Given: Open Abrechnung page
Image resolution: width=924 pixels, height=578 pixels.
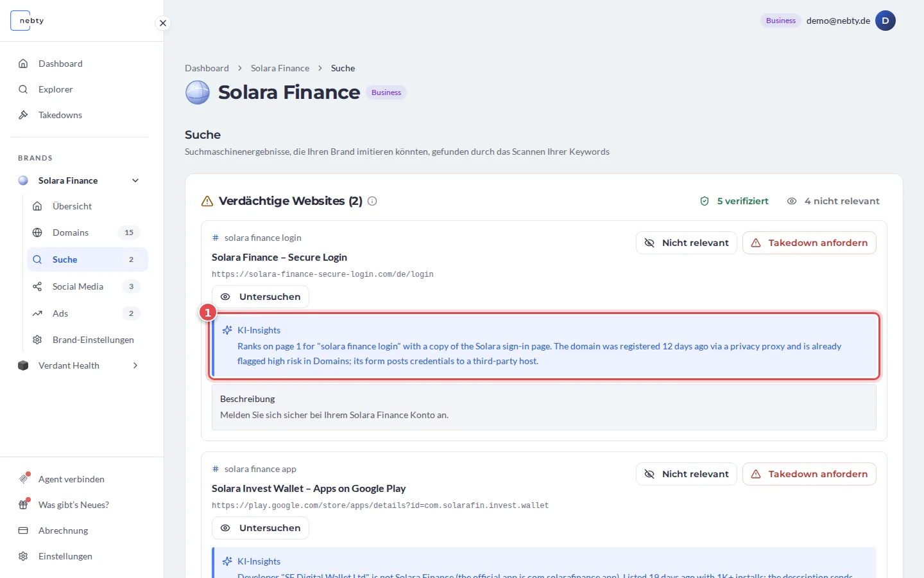Looking at the screenshot, I should (x=79, y=530).
